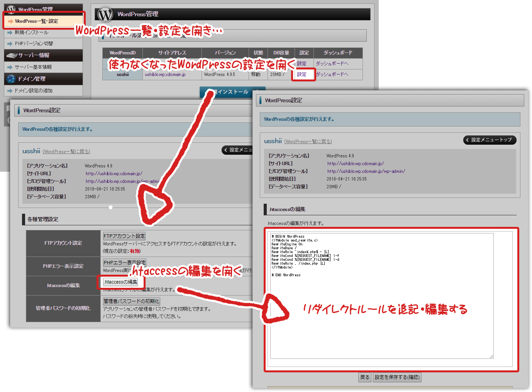Open the site URL link in left settings panel

pyautogui.click(x=114, y=174)
